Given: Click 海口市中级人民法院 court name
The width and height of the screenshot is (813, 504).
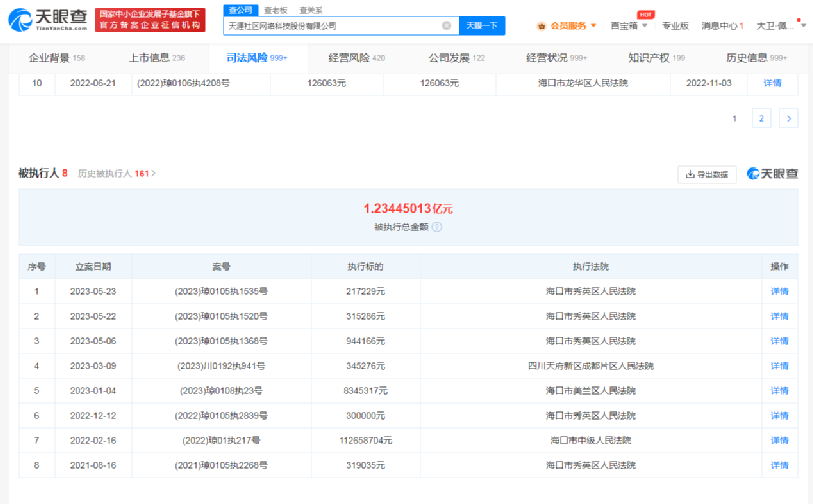Looking at the screenshot, I should tap(591, 441).
